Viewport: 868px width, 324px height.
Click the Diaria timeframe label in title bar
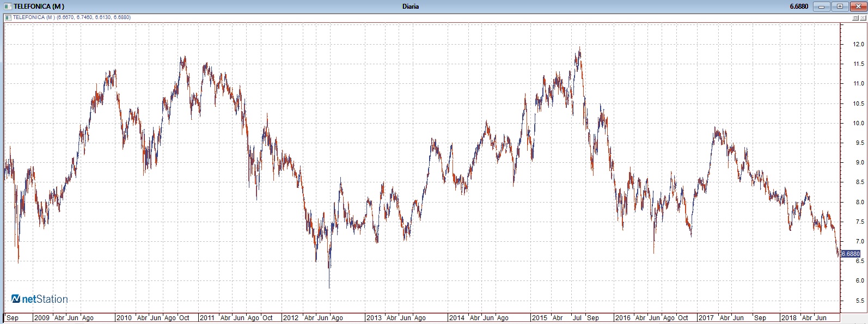tap(411, 7)
